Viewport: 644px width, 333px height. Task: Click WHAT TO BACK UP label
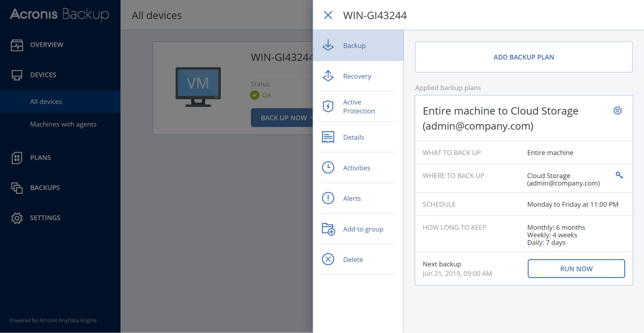tap(452, 153)
